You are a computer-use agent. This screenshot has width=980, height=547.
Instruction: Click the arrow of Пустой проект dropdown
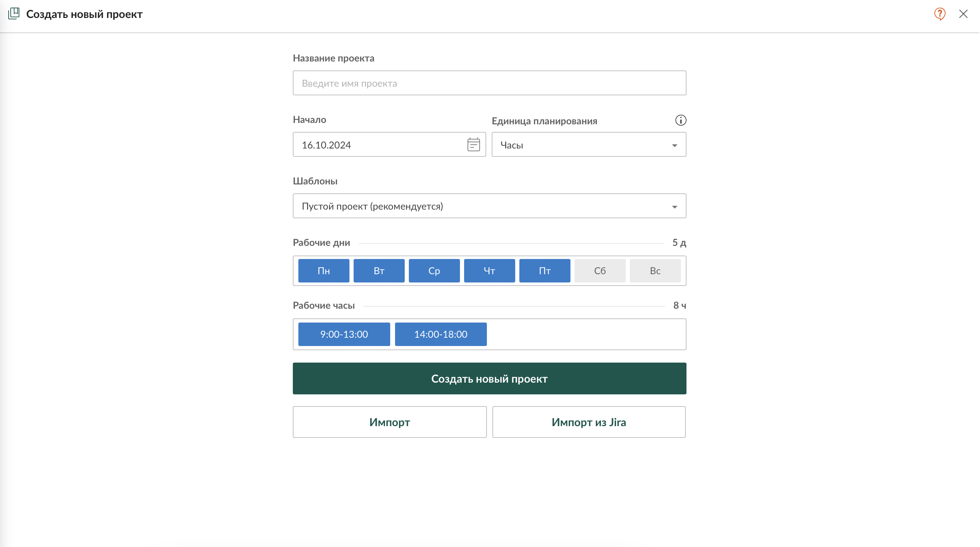coord(674,207)
